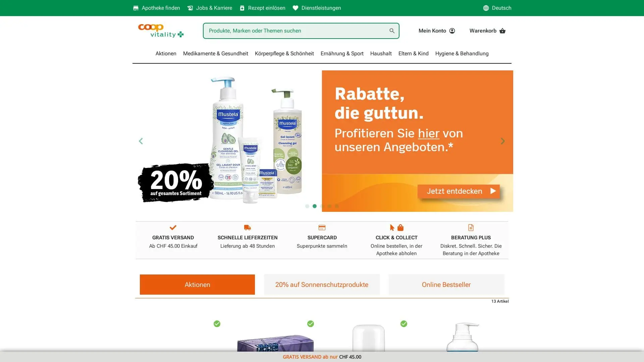This screenshot has width=644, height=362.
Task: Open the Rezept einlösen link
Action: [x=262, y=8]
